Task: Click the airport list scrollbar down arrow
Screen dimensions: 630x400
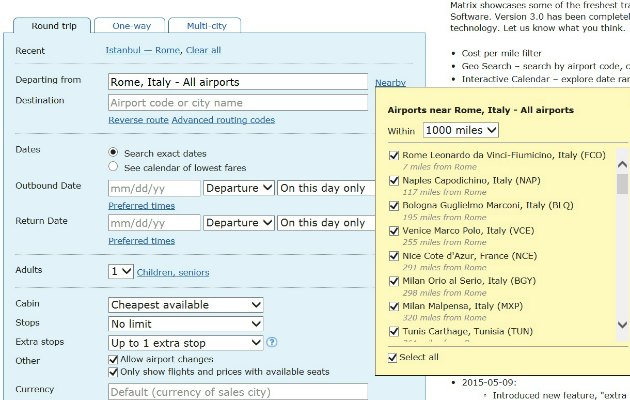Action: (623, 324)
